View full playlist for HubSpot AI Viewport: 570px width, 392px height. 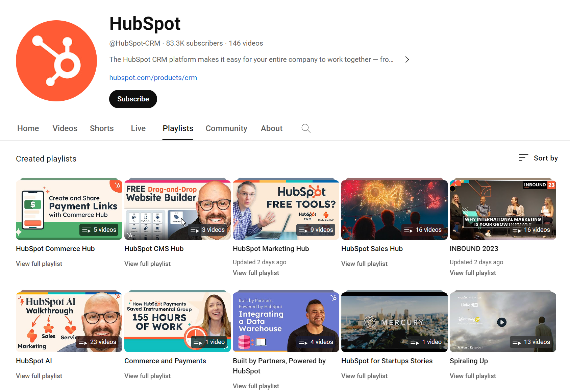(x=39, y=376)
